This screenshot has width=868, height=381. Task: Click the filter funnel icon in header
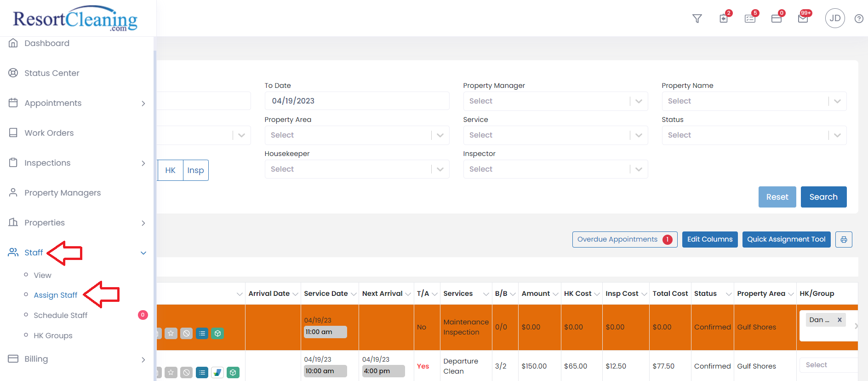(697, 18)
